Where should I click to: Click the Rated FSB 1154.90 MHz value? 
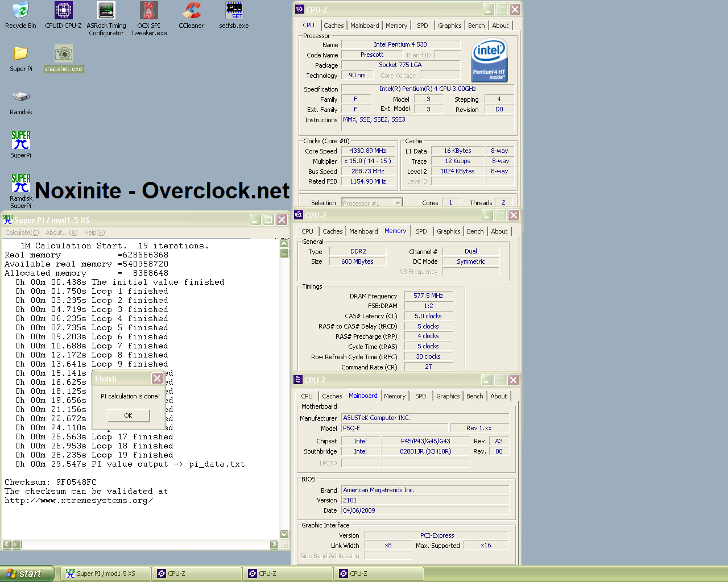[x=368, y=182]
